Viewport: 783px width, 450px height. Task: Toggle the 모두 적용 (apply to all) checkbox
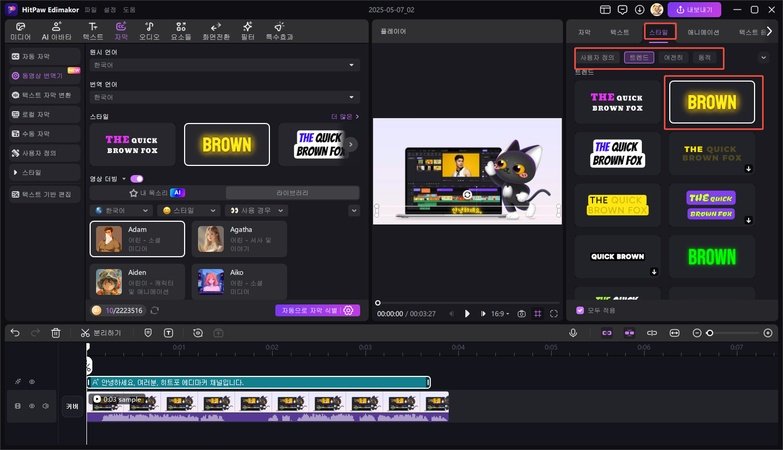pyautogui.click(x=580, y=310)
